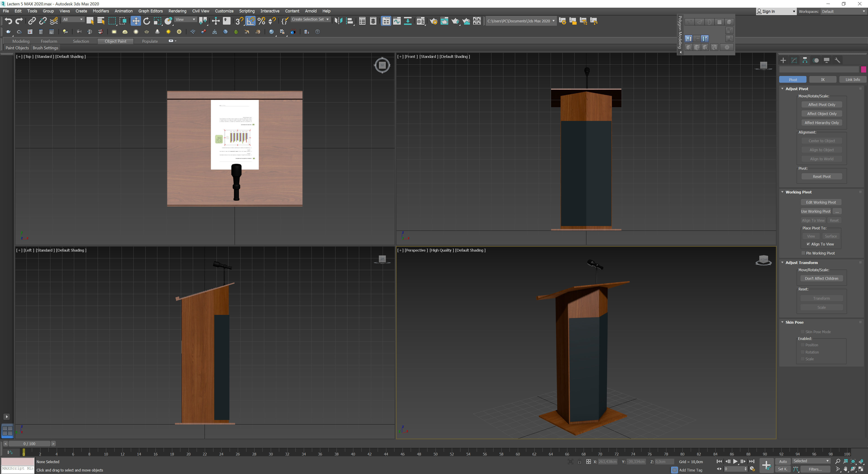Open the reference coordinate View dropdown
868x474 pixels.
click(185, 19)
